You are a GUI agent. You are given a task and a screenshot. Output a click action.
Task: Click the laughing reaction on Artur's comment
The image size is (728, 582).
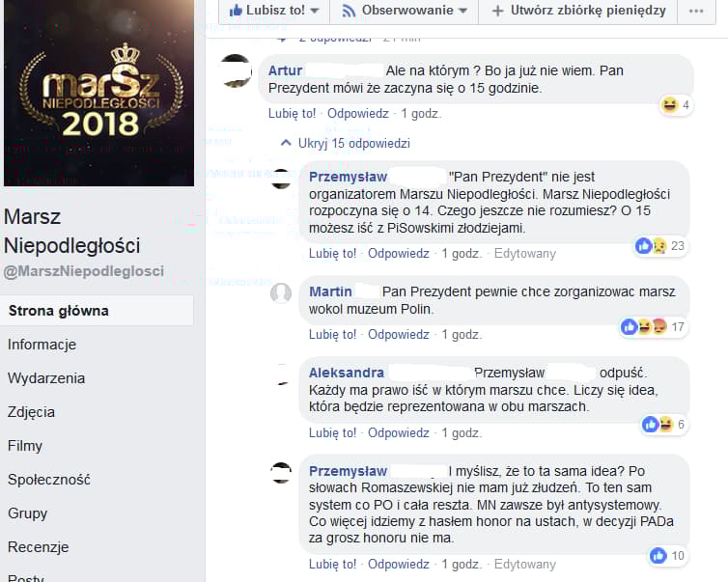(669, 105)
